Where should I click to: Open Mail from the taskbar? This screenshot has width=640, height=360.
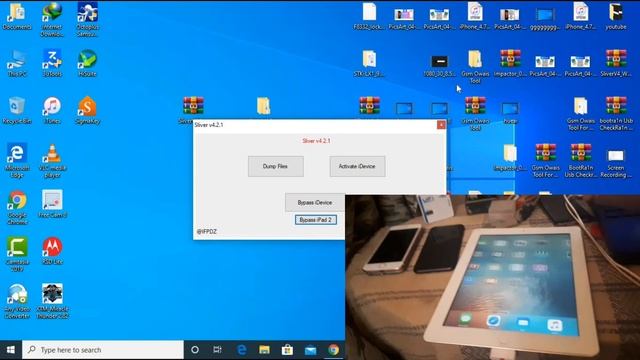(311, 350)
